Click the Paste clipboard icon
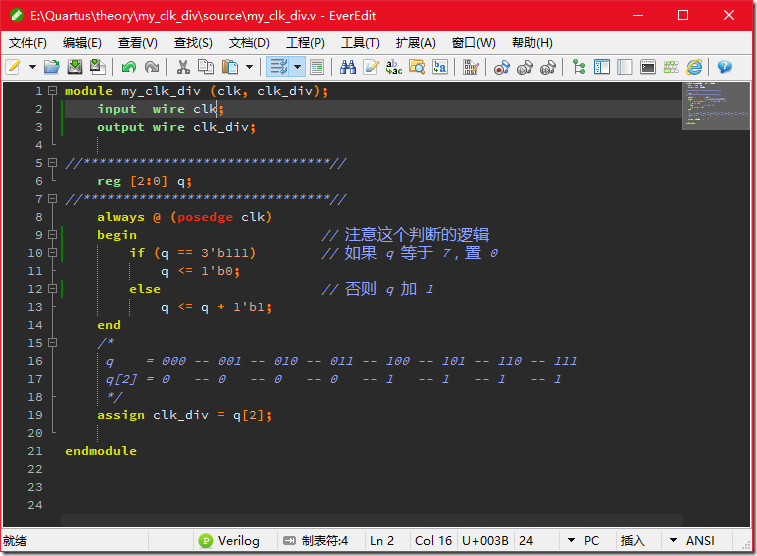The height and width of the screenshot is (556, 757). click(x=230, y=67)
